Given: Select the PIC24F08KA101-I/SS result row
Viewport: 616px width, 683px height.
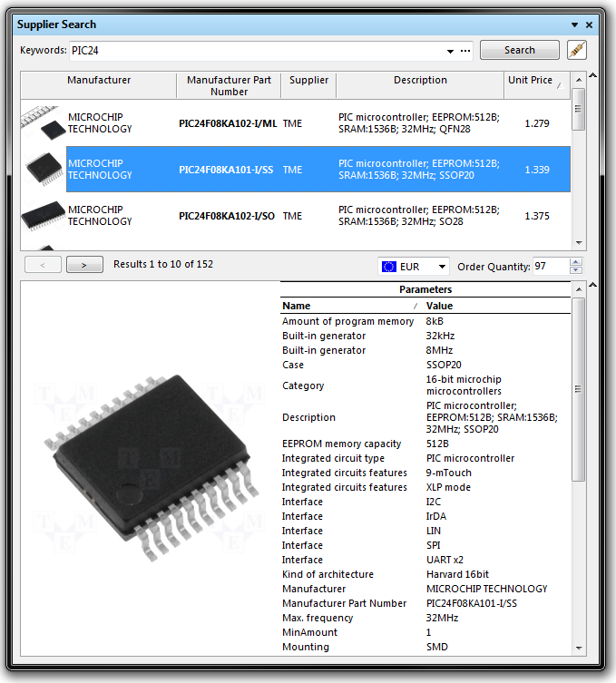Looking at the screenshot, I should [x=318, y=170].
